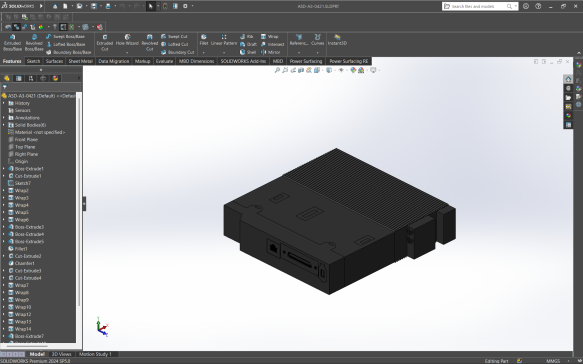Click the Draft tool
This screenshot has width=583, height=364.
coord(248,44)
